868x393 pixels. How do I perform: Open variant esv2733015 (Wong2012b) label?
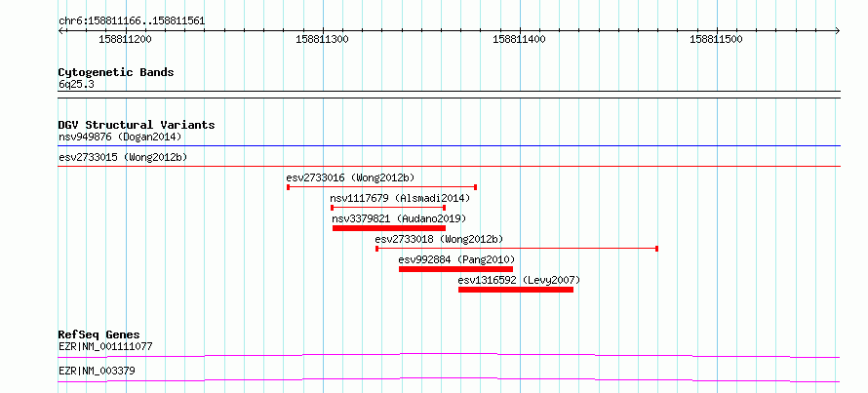pos(123,157)
